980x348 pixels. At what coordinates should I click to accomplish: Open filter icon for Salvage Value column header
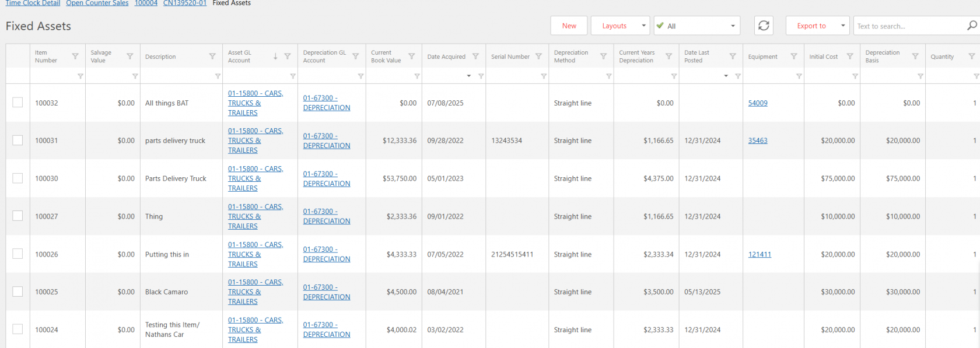[130, 57]
